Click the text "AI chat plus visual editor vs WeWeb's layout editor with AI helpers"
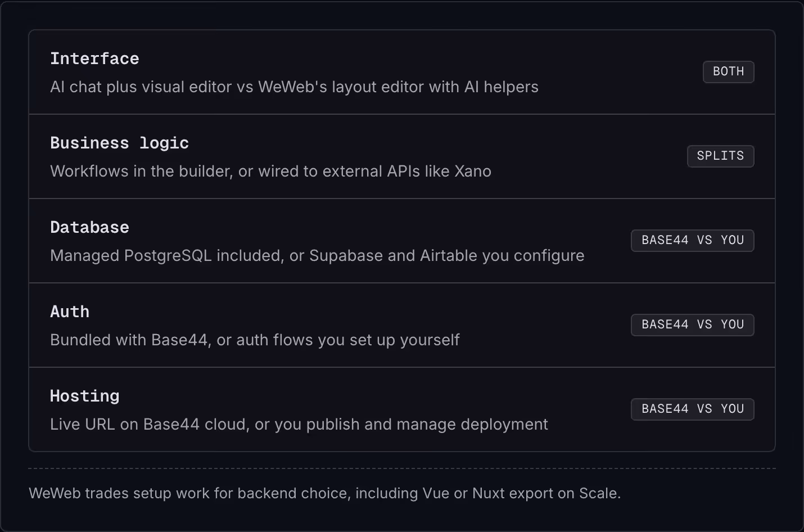This screenshot has width=804, height=532. pyautogui.click(x=294, y=87)
